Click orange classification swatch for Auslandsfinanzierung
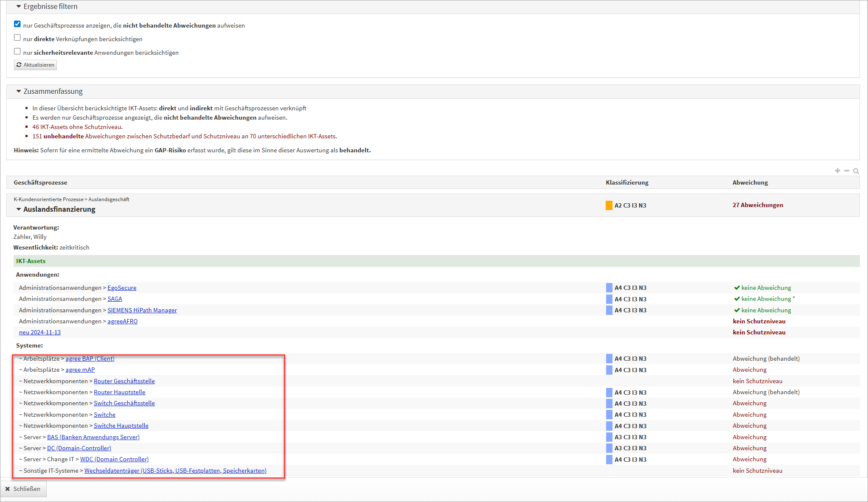Screen dimensions: 868x502 609,205
